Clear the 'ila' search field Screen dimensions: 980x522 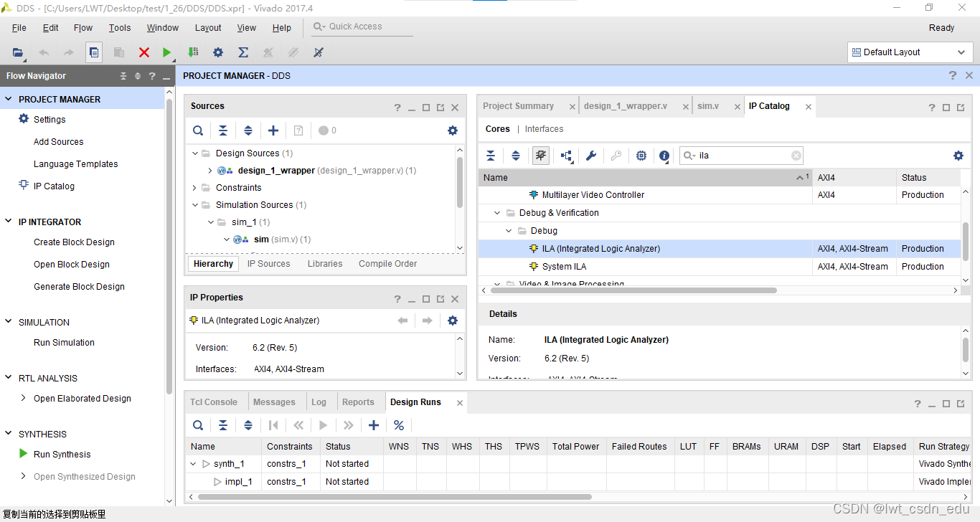point(796,156)
